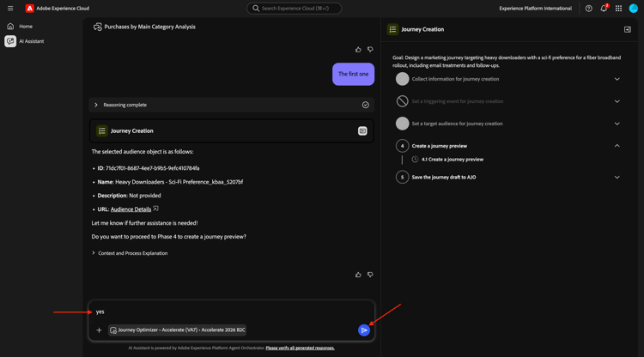
Task: Thumbs up the previous response at top
Action: pyautogui.click(x=358, y=50)
